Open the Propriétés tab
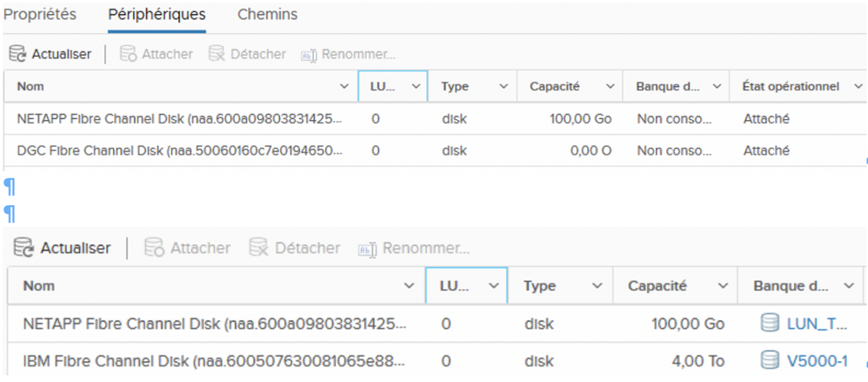 pyautogui.click(x=40, y=15)
